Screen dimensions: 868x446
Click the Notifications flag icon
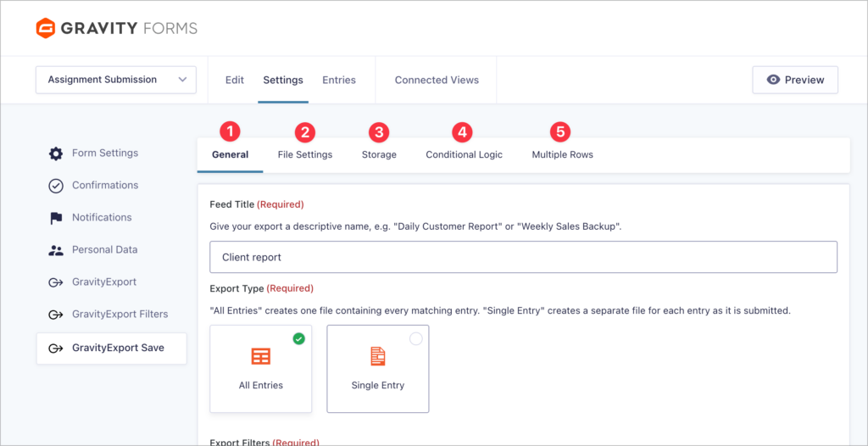55,218
